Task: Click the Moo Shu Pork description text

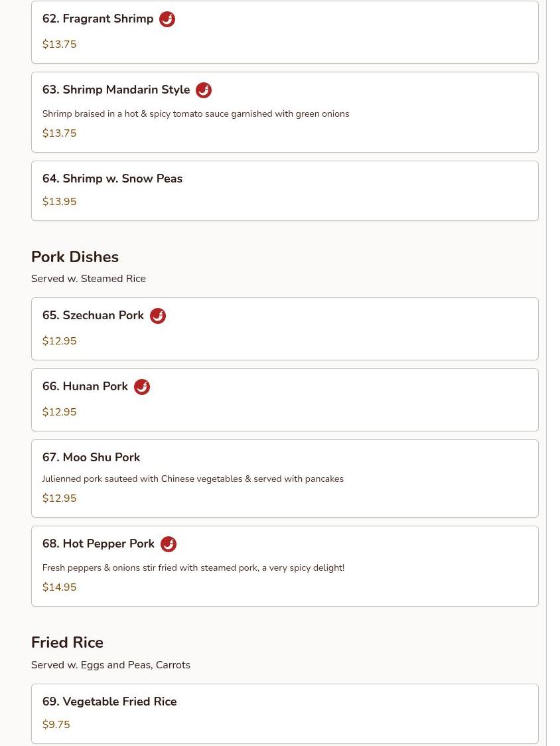Action: pyautogui.click(x=192, y=479)
